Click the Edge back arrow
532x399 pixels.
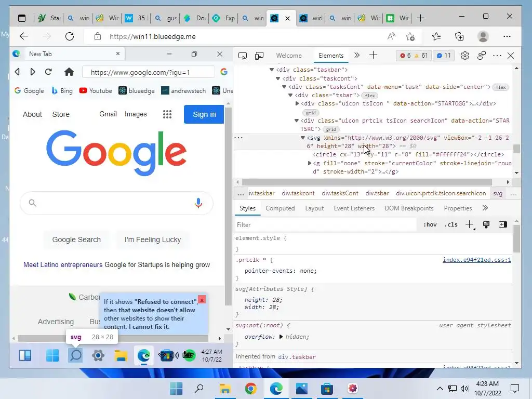[x=24, y=36]
